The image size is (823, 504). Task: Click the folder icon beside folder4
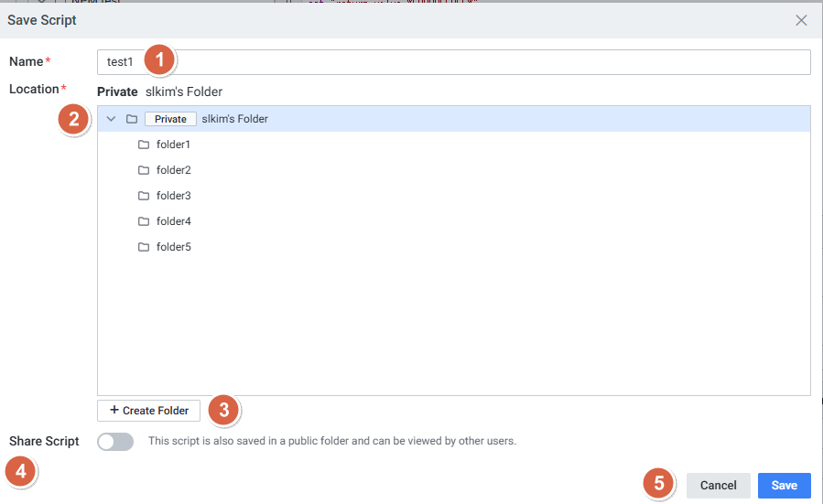click(143, 221)
